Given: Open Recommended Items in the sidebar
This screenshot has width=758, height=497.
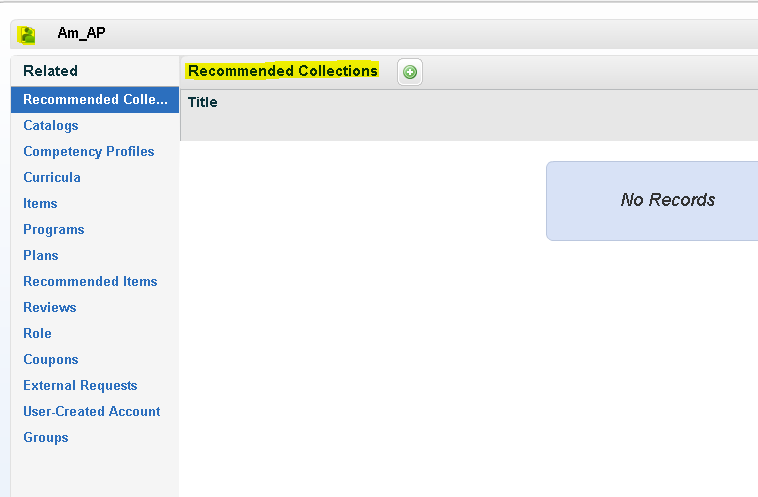Looking at the screenshot, I should click(x=90, y=281).
